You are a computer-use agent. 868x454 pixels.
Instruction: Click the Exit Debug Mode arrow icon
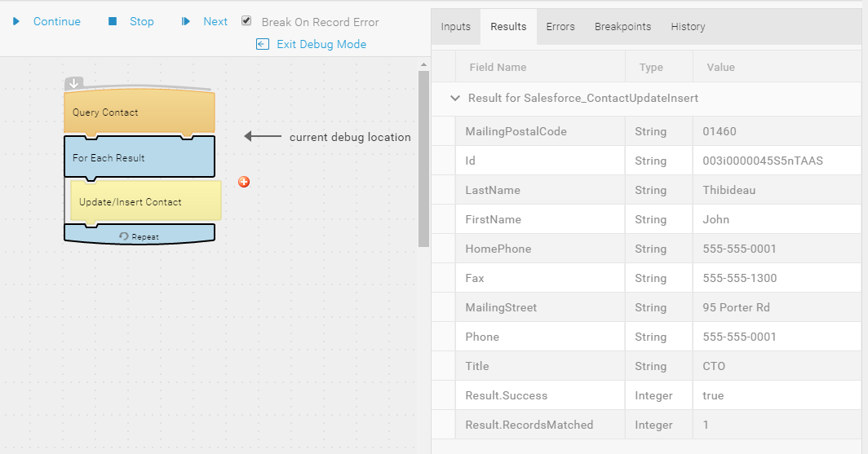[x=263, y=44]
